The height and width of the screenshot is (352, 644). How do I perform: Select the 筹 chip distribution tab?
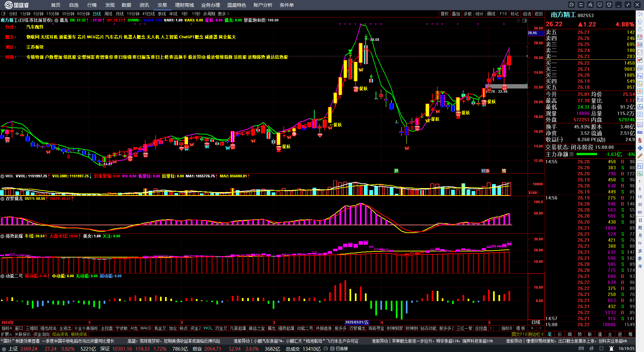(x=630, y=334)
